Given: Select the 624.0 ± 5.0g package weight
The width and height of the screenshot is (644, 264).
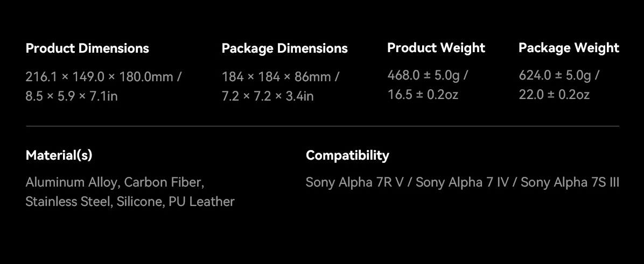Looking at the screenshot, I should (x=555, y=75).
